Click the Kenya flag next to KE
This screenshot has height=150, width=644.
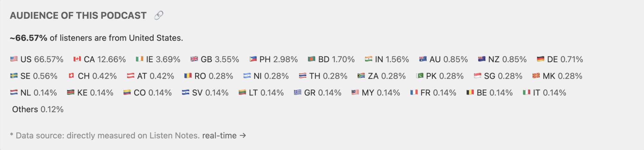[x=71, y=93]
